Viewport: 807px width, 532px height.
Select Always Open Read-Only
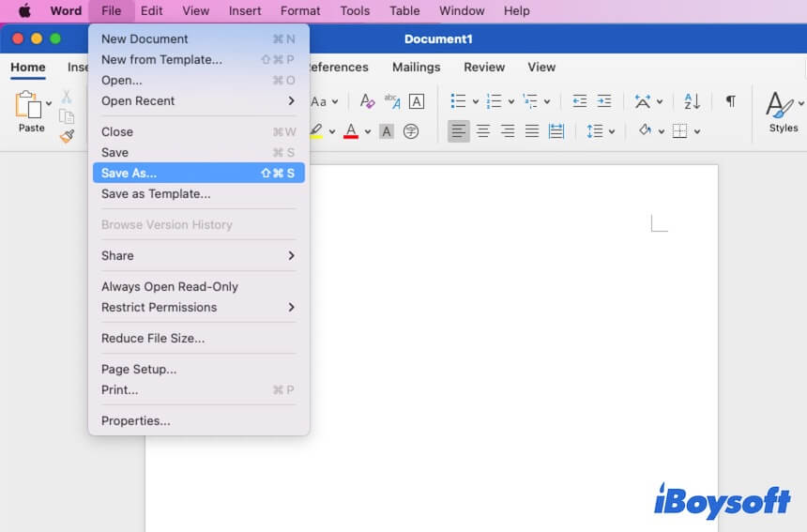coord(199,286)
